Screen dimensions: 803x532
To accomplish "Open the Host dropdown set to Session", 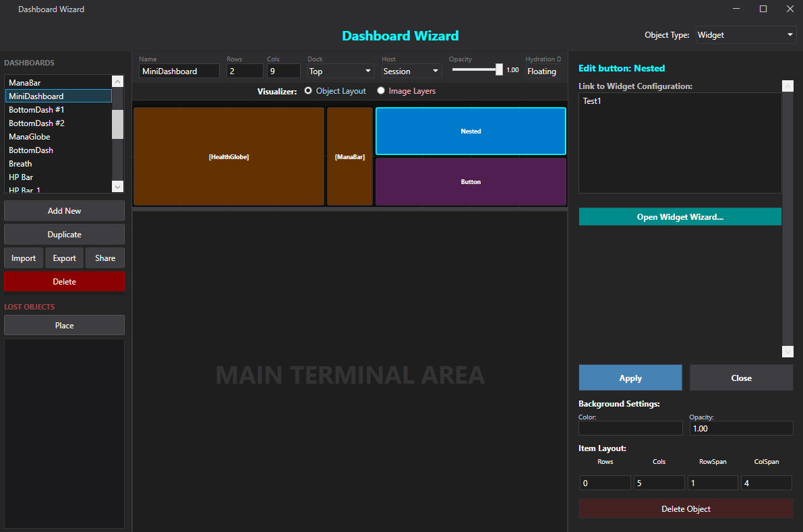I will (x=411, y=71).
